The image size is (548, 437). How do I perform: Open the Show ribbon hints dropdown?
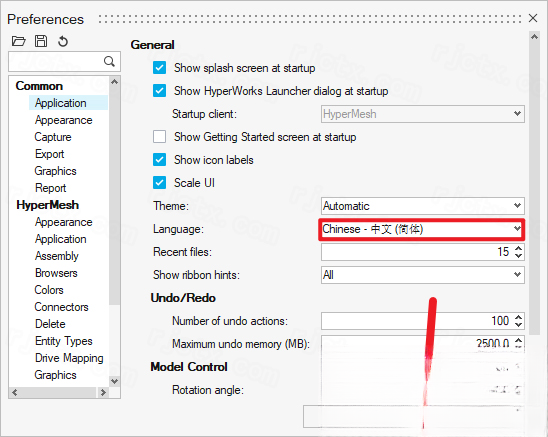pos(423,275)
